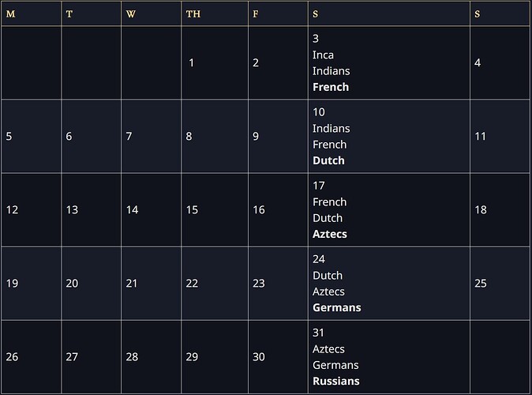Select the M column header
Viewport: 532px width, 395px height.
tap(10, 14)
